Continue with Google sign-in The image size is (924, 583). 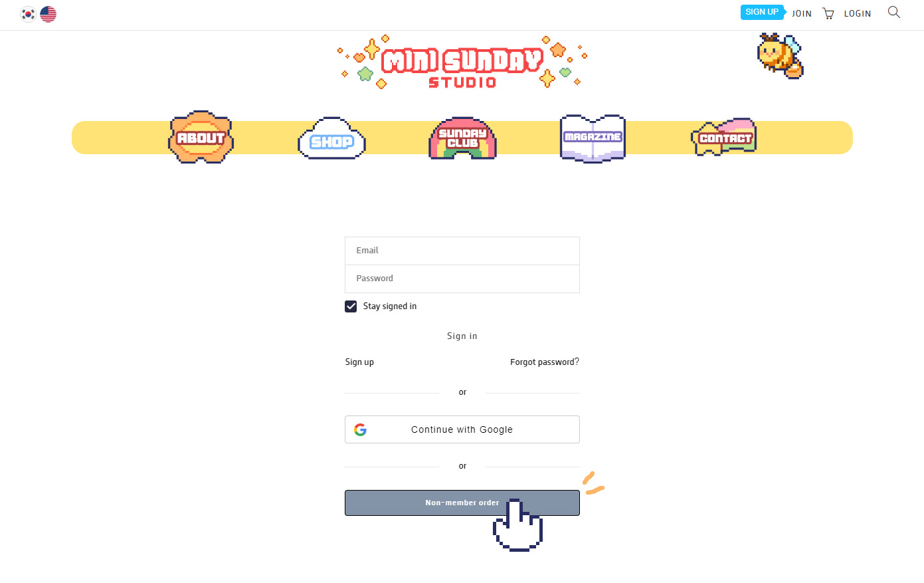point(462,429)
